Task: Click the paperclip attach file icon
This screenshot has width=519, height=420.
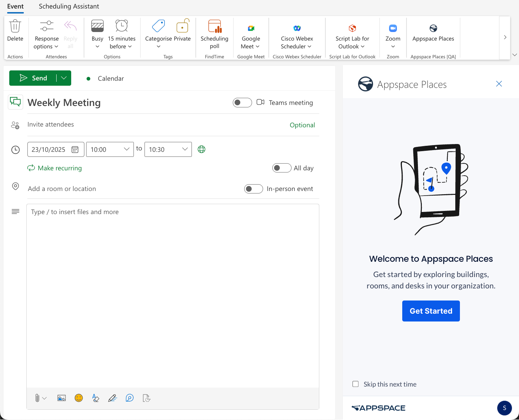Action: coord(37,398)
